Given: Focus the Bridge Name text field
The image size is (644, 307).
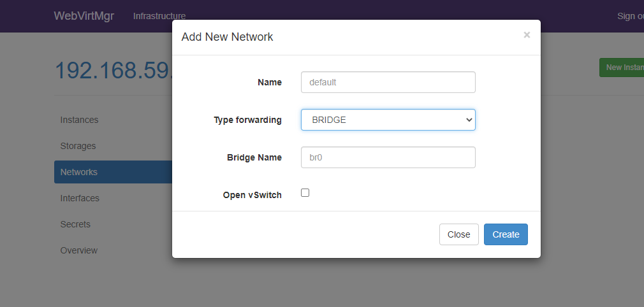Looking at the screenshot, I should click(x=388, y=157).
